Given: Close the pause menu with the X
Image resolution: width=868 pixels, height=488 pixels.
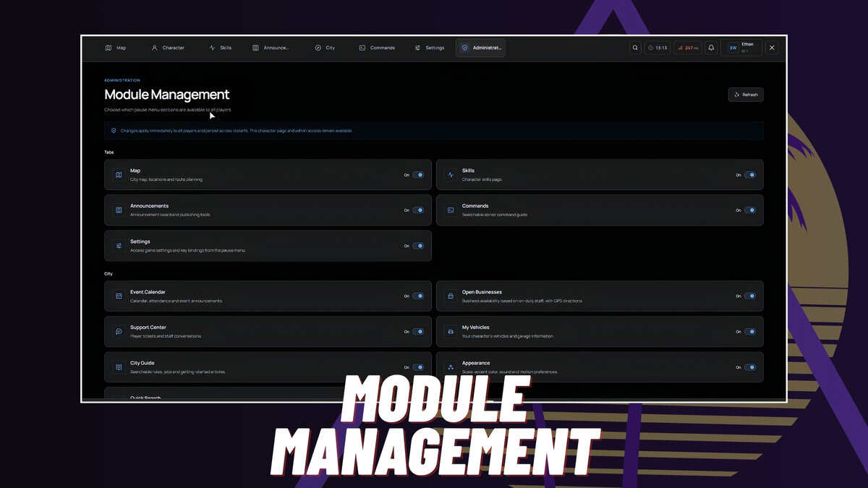Looking at the screenshot, I should pos(772,48).
